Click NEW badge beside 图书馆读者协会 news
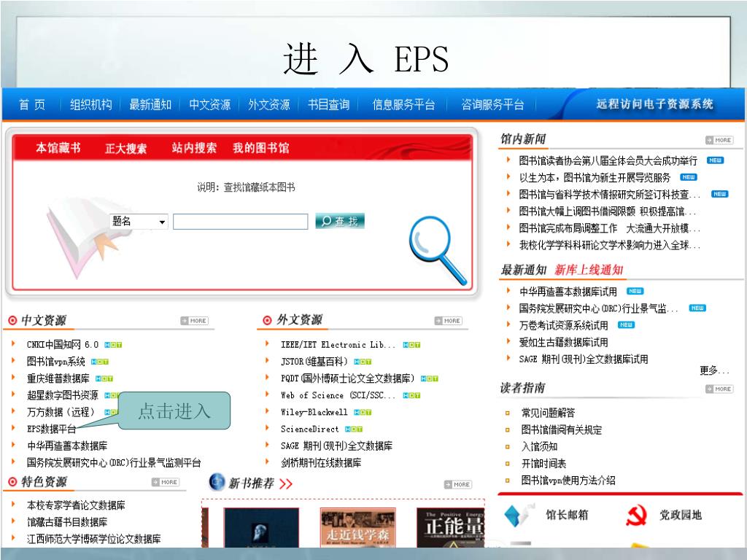This screenshot has height=560, width=747. coord(715,160)
